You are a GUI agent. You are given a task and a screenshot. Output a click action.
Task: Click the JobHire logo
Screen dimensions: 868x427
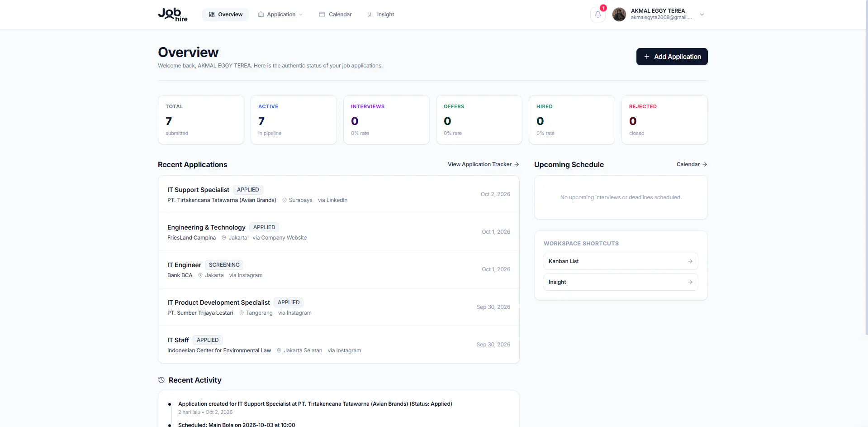pos(173,14)
